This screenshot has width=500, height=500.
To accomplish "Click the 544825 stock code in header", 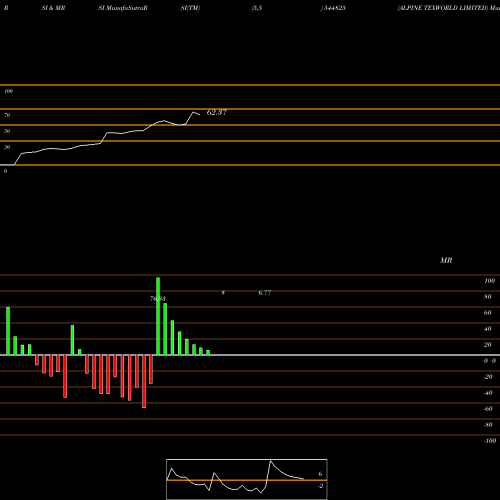I will [x=334, y=8].
